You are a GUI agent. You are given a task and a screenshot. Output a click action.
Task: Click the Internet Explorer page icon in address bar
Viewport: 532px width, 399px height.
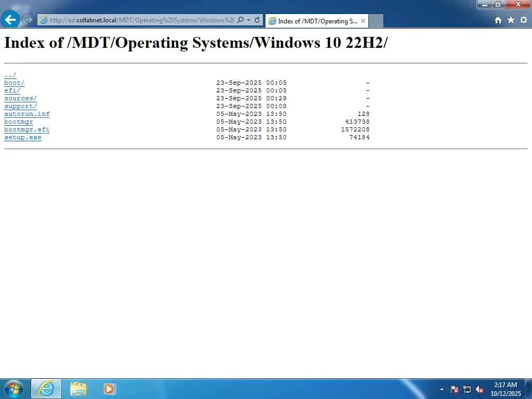coord(44,20)
